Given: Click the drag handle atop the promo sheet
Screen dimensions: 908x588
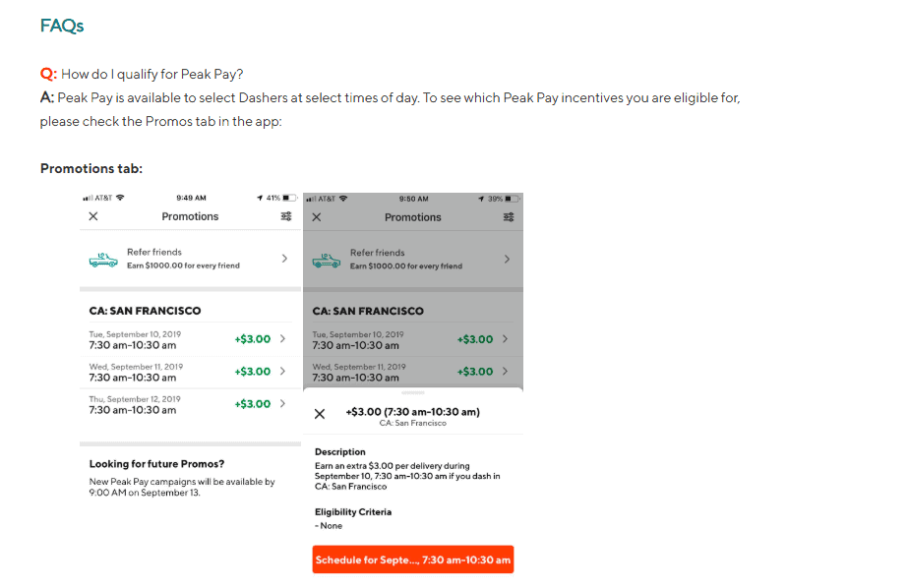Looking at the screenshot, I should pos(413,393).
